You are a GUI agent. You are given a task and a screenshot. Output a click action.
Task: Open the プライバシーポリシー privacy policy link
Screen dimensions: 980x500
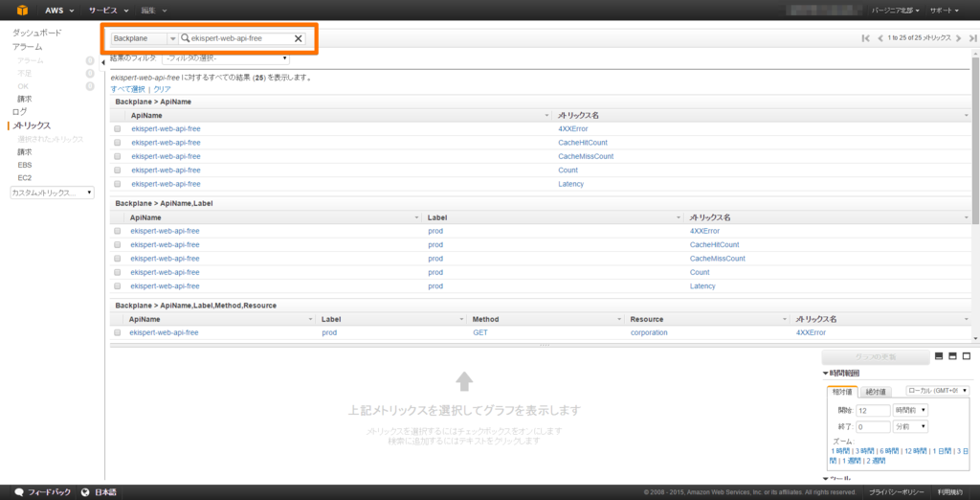coord(896,492)
